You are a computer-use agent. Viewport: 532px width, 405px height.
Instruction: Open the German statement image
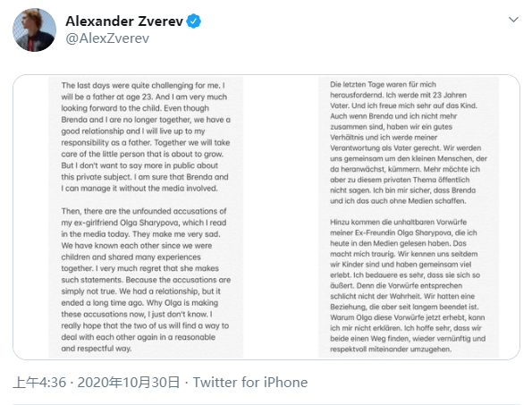(x=409, y=217)
